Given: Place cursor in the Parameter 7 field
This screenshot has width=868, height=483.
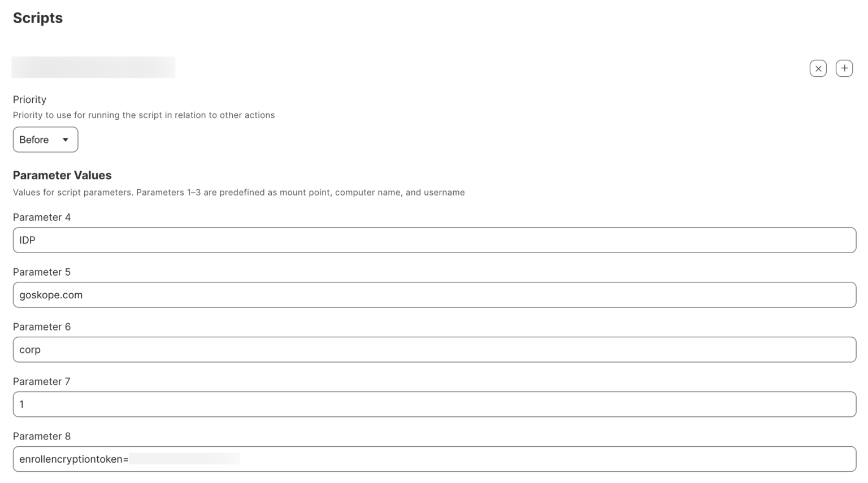Looking at the screenshot, I should [x=226, y=404].
